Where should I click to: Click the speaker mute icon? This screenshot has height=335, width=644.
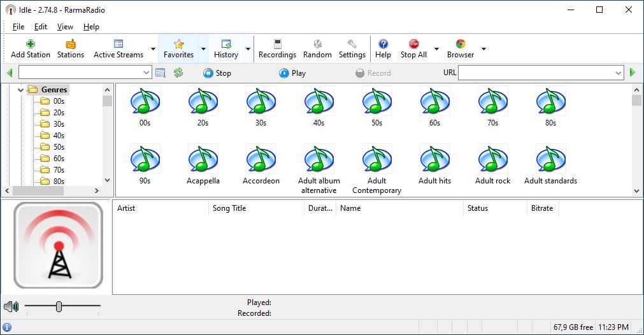(x=11, y=306)
